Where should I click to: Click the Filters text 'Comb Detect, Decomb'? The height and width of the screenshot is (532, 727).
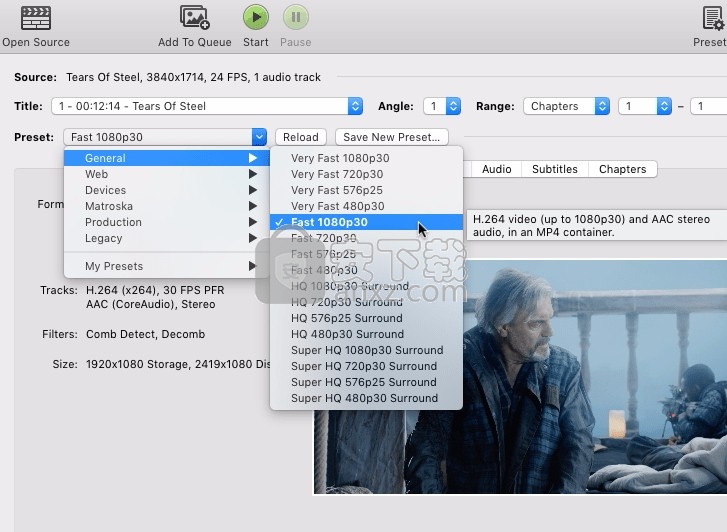tap(146, 334)
